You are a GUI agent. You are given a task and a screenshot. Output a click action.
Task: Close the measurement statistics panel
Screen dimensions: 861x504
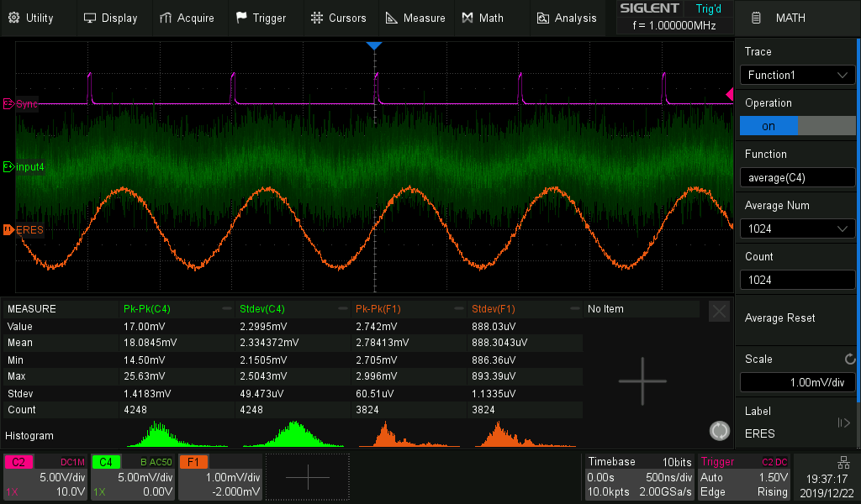[719, 312]
